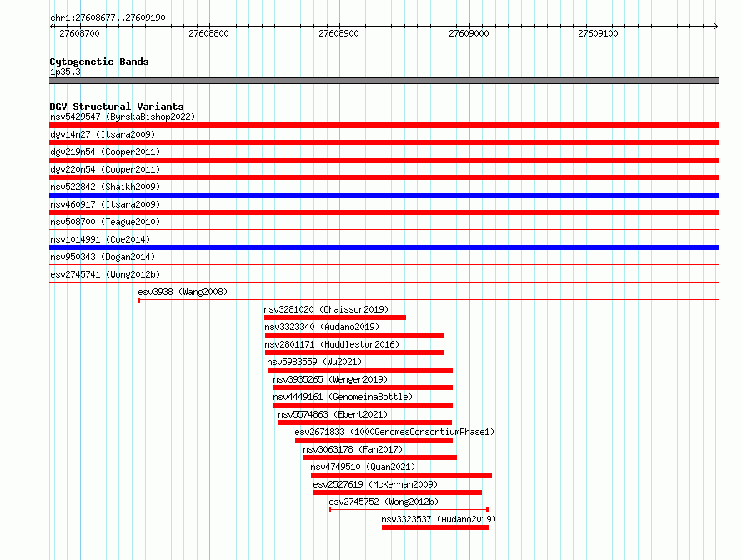
Task: Click the red bar for nsv5429547
Action: click(384, 125)
